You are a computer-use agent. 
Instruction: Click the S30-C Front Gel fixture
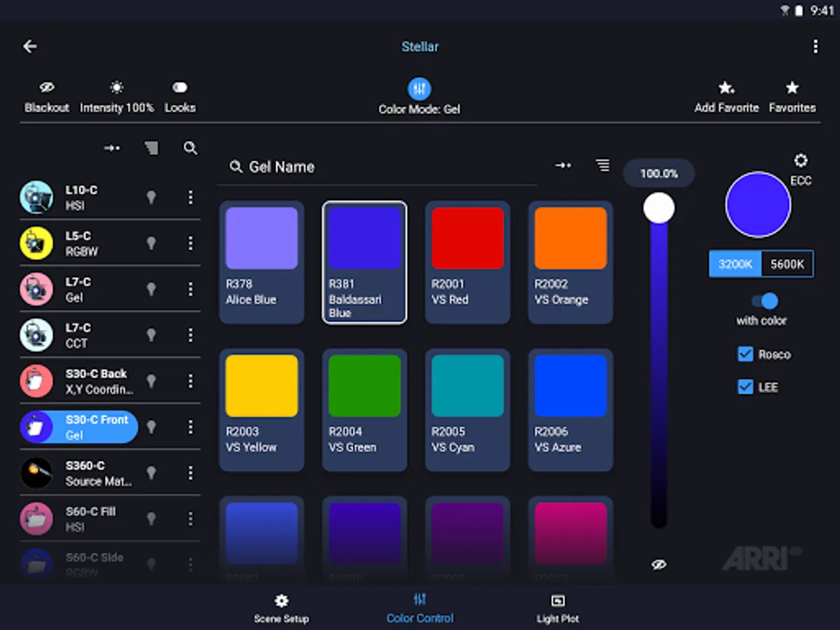click(x=79, y=427)
